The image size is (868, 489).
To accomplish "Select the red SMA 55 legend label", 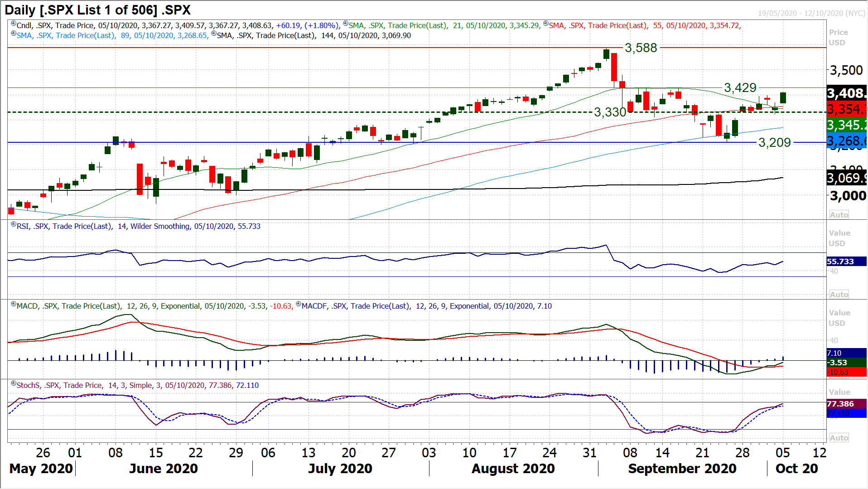I will tap(645, 26).
